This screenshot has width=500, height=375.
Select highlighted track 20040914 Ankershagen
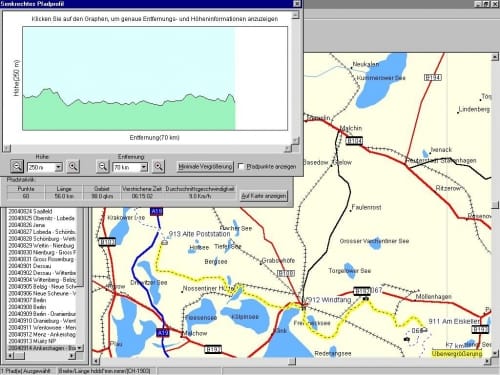42,348
